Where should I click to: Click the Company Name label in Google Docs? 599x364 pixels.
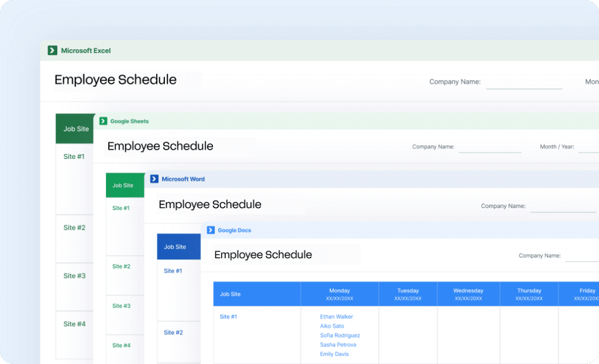click(x=539, y=256)
